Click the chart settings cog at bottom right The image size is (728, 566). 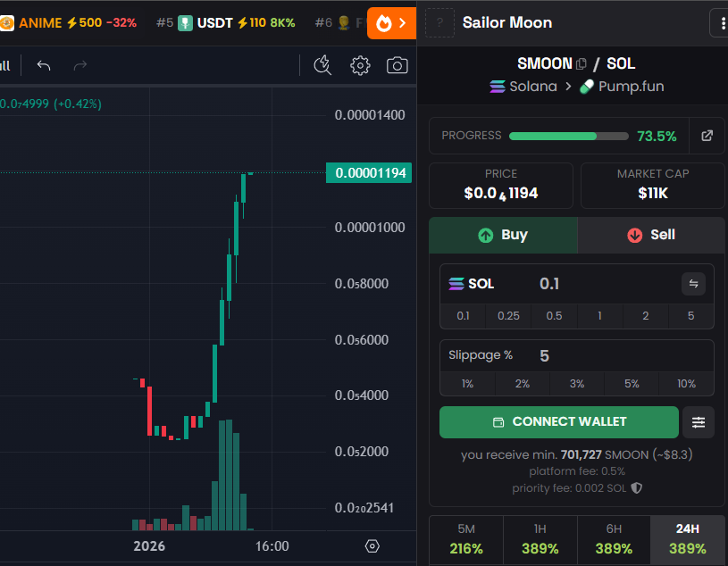(x=372, y=545)
